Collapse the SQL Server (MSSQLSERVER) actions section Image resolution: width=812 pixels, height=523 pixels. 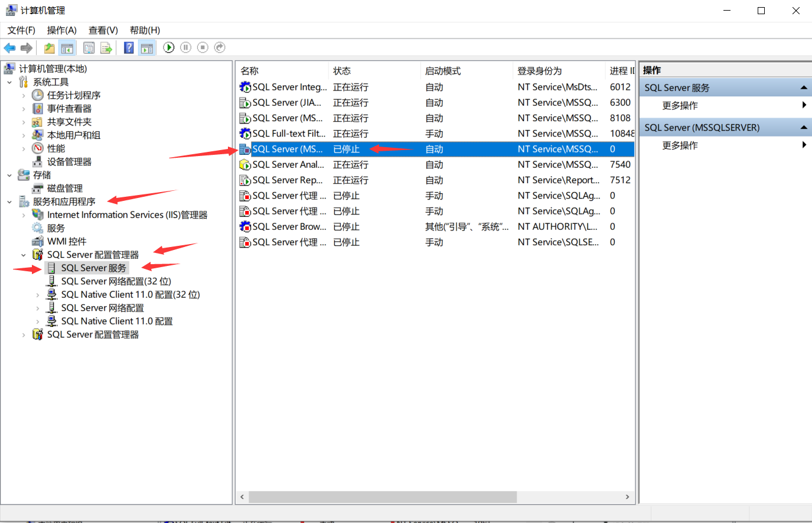(x=804, y=127)
